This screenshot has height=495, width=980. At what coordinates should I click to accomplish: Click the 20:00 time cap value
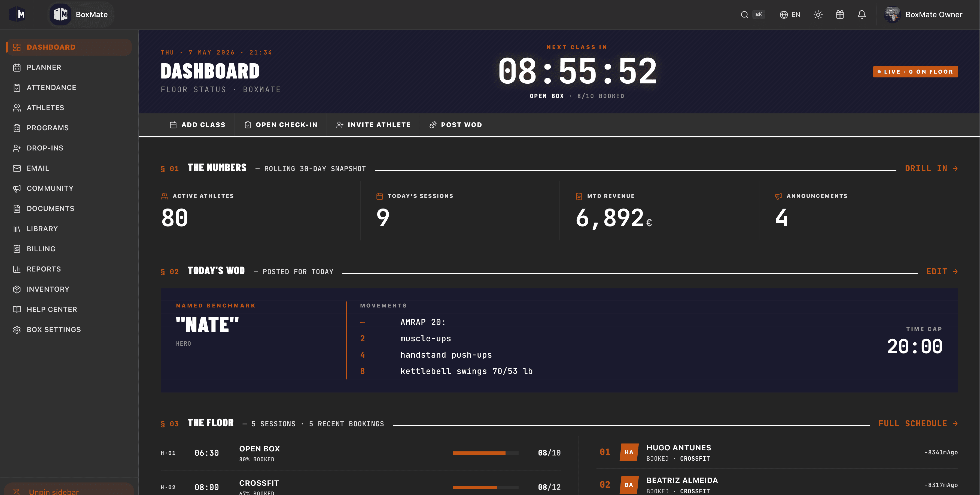tap(915, 346)
